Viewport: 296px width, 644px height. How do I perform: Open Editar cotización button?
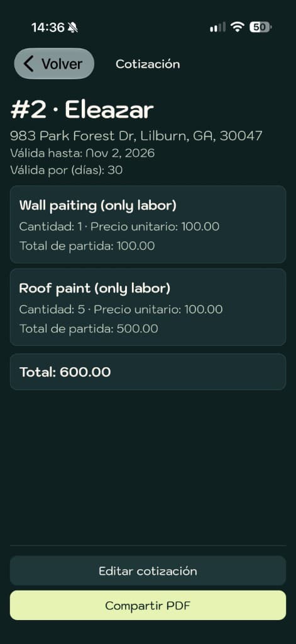pos(148,571)
